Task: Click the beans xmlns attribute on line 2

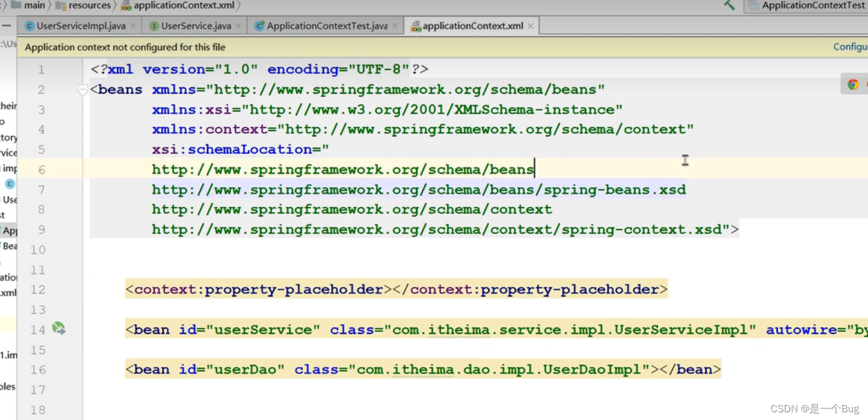Action: 379,90
